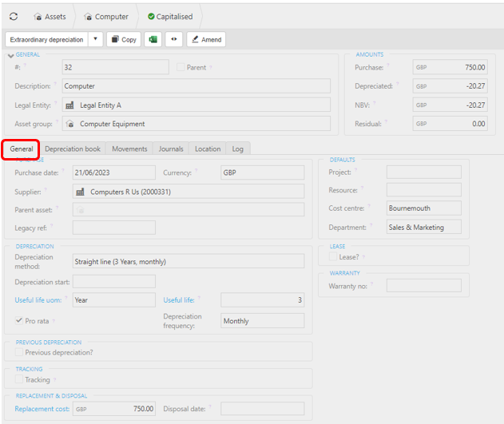Open the Currency field showing GBP
504x424 pixels.
coord(262,172)
